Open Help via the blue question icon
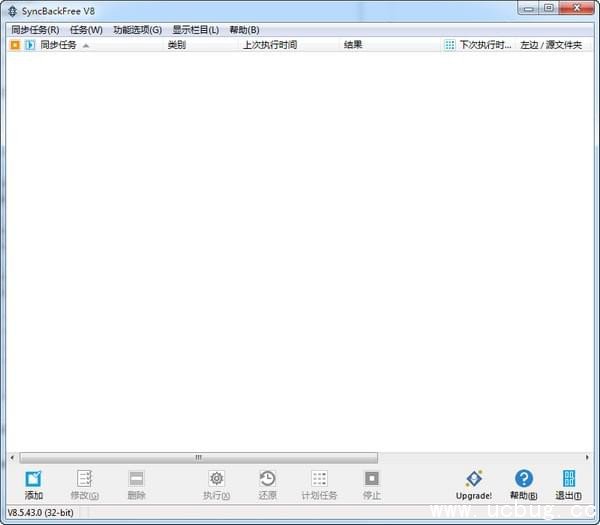The height and width of the screenshot is (525, 600). click(x=524, y=478)
